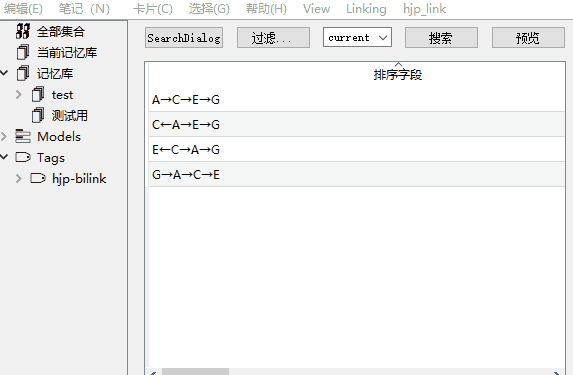Click the 全部集合 grid icon

(x=23, y=31)
